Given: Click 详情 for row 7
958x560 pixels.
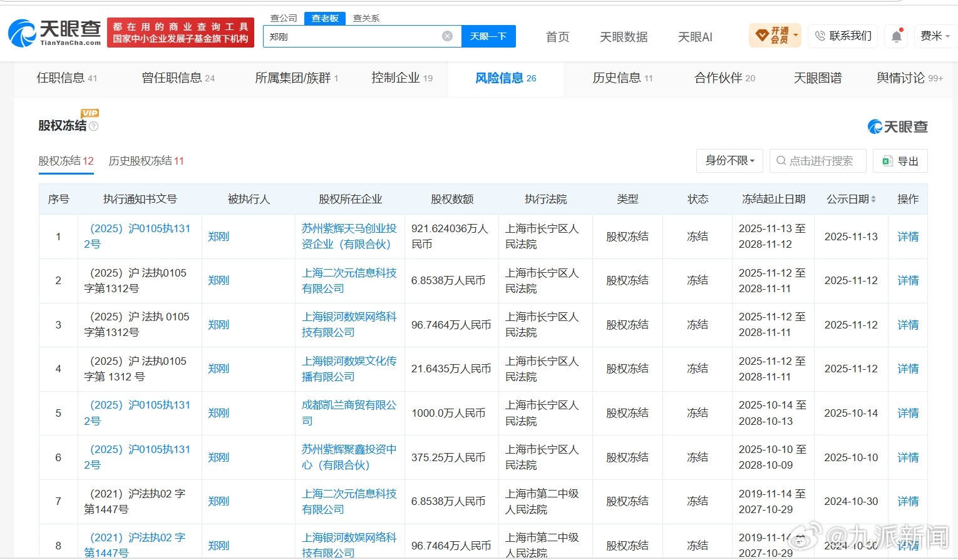Looking at the screenshot, I should (908, 501).
